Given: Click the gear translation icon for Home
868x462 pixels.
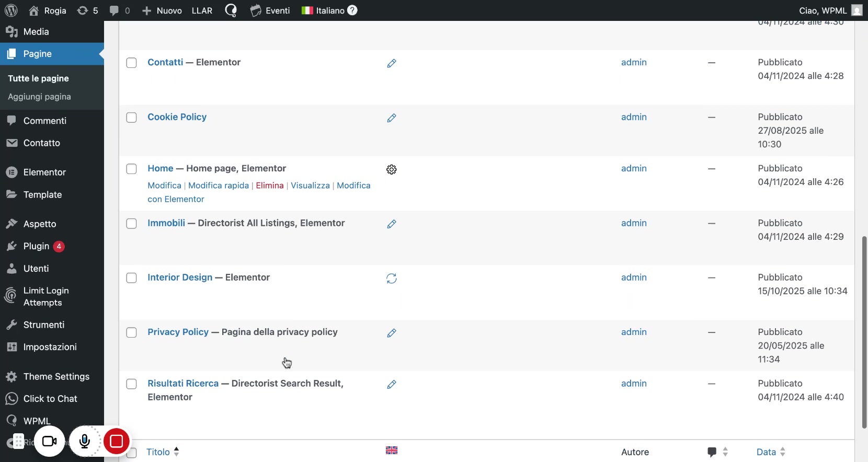Looking at the screenshot, I should click(x=391, y=169).
